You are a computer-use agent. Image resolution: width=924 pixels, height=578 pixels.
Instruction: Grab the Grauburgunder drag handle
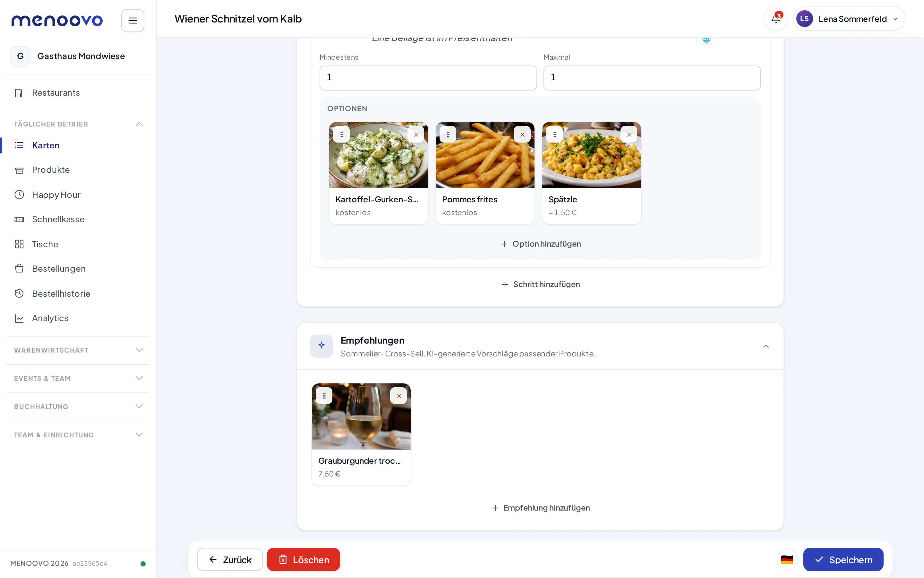[x=324, y=396]
